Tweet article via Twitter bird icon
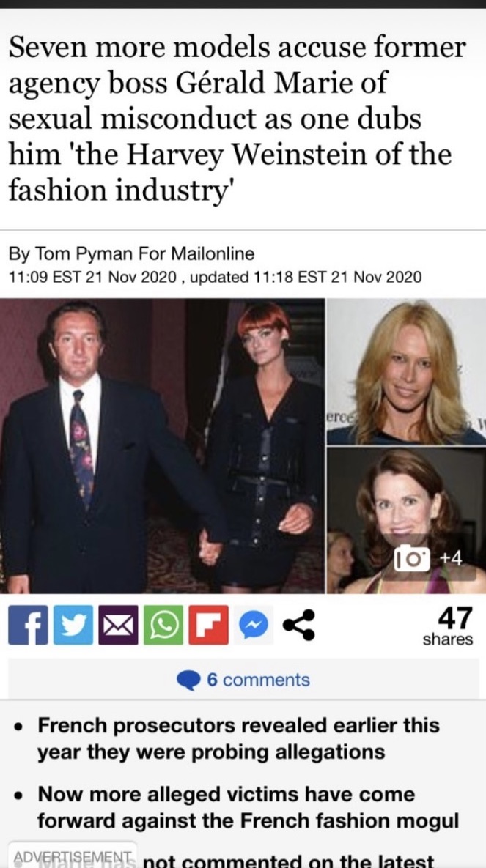 [x=73, y=625]
